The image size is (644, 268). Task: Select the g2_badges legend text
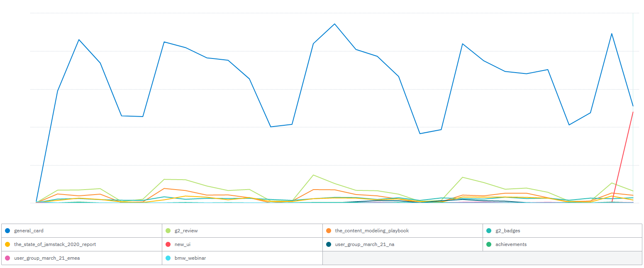click(x=507, y=231)
